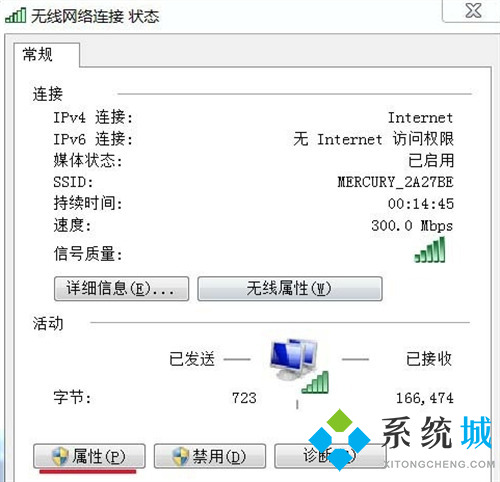Open 无线属性(W) wireless properties
This screenshot has height=482, width=500.
(290, 289)
